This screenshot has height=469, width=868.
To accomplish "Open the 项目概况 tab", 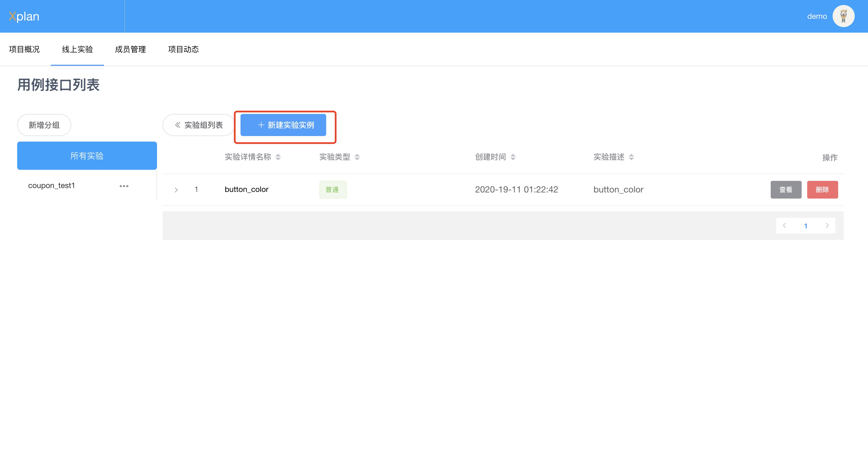I will tap(24, 49).
